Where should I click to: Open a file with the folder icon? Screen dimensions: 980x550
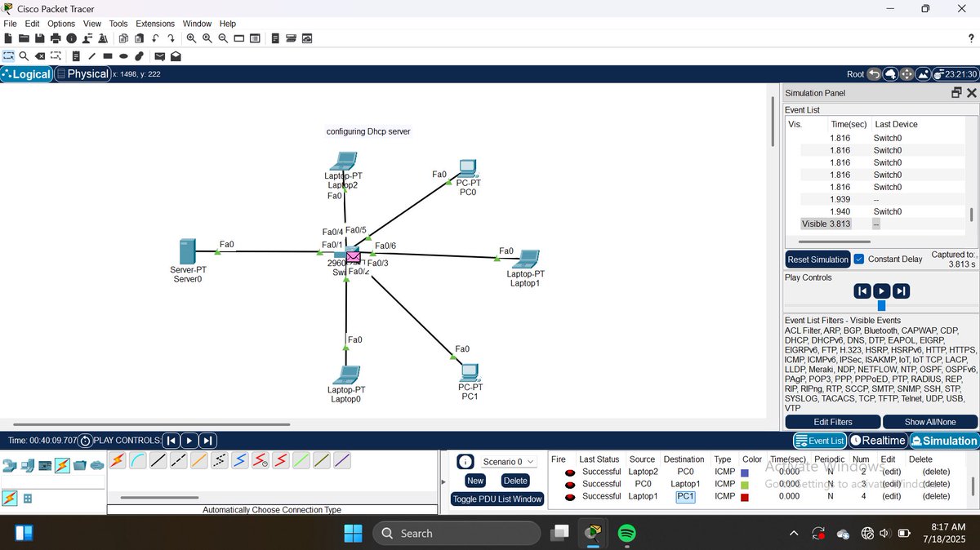24,38
